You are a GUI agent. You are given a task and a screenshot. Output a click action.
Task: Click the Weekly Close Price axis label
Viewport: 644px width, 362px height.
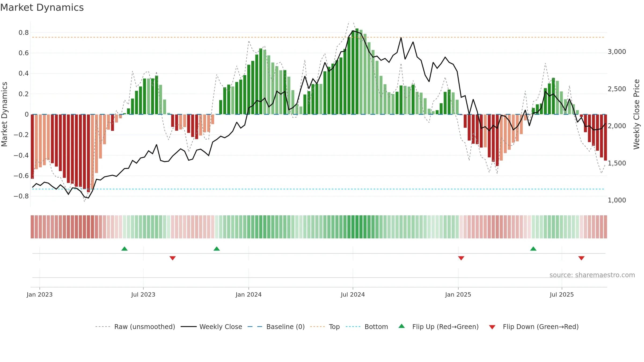(636, 114)
